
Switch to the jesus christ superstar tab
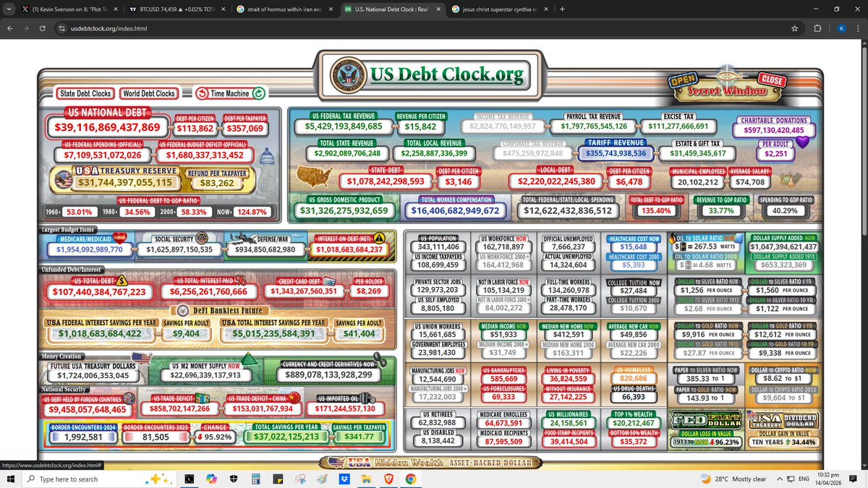499,9
